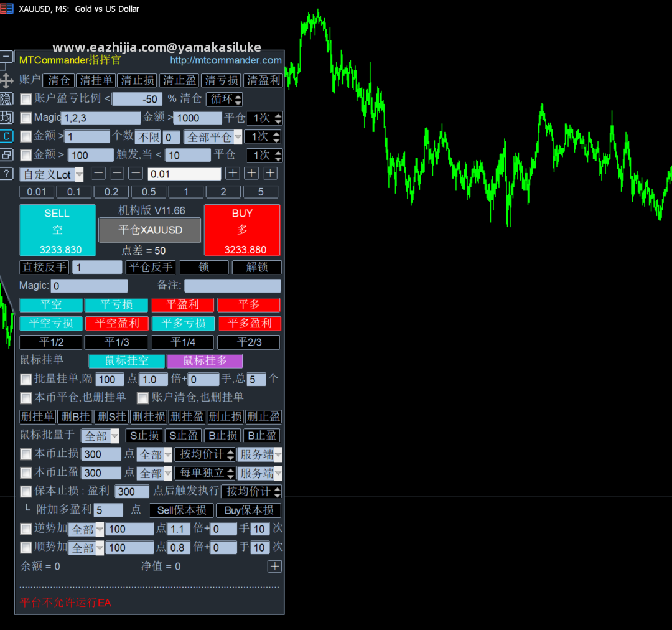Screen dimensions: 672x630
Task: Click 平1/2 partial close button
Action: pos(51,342)
